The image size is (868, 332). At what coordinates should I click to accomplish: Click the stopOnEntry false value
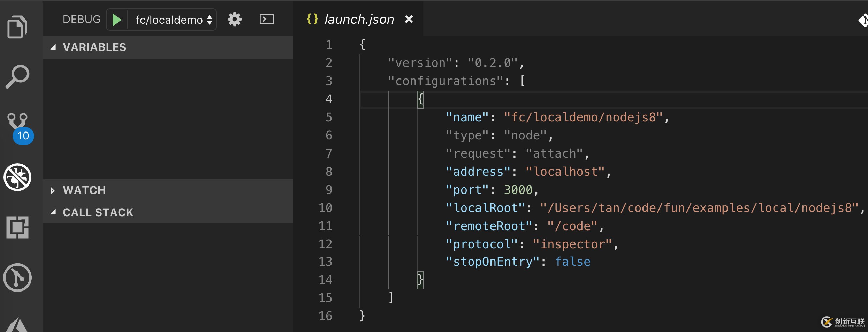tap(572, 262)
